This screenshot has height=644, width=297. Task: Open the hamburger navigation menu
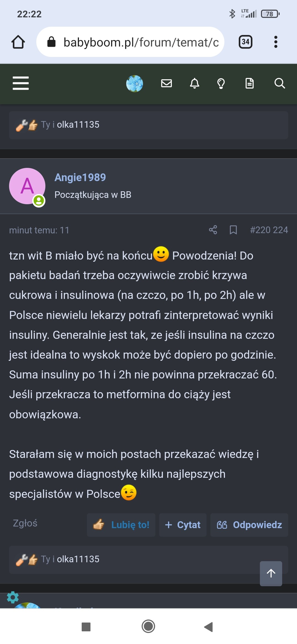coord(21,83)
